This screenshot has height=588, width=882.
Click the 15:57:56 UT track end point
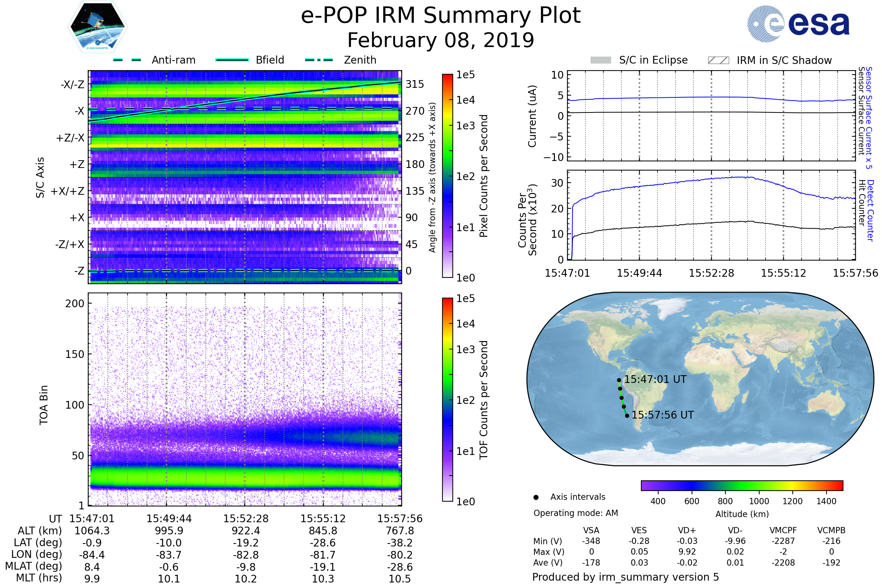click(627, 416)
